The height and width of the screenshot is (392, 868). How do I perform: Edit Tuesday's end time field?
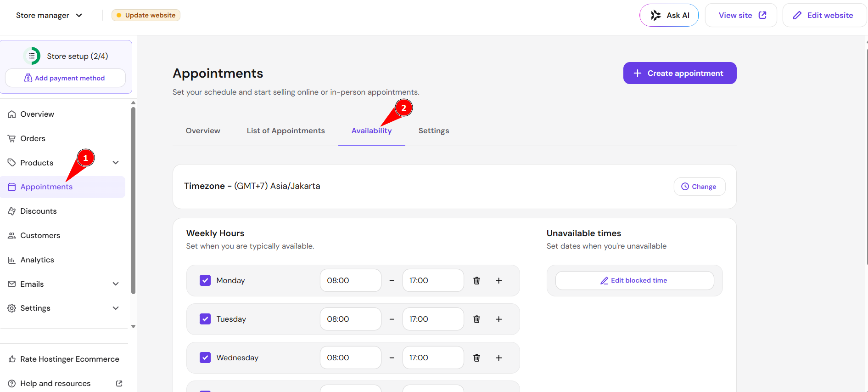point(433,319)
